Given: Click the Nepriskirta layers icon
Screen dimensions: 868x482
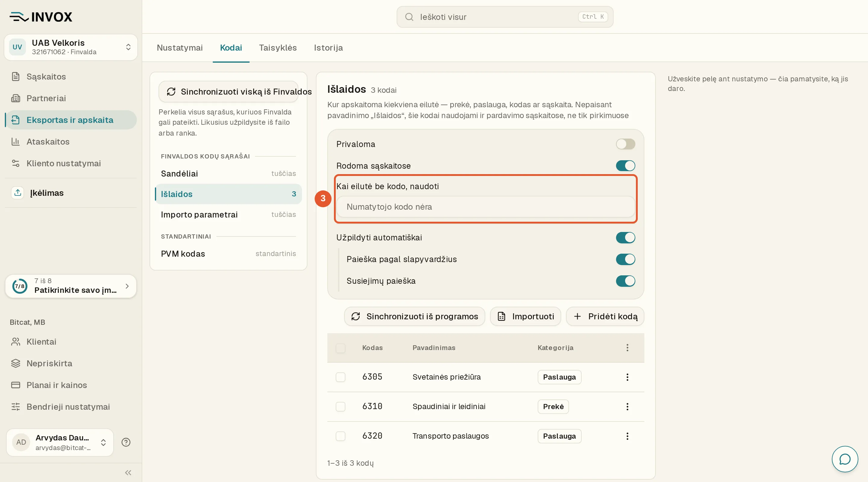Looking at the screenshot, I should point(15,363).
